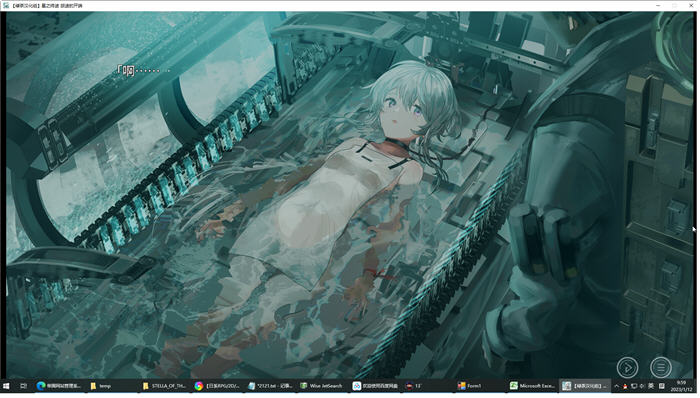This screenshot has width=700, height=398.
Task: Open the Windows Start menu
Action: tap(6, 386)
